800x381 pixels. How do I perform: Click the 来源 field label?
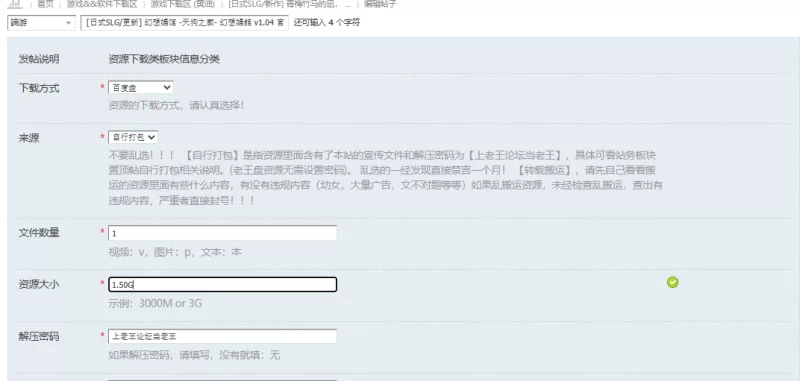coord(29,138)
